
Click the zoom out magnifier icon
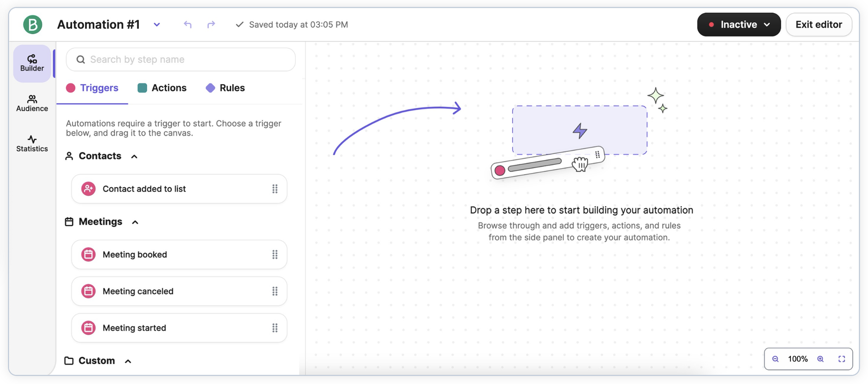(776, 359)
